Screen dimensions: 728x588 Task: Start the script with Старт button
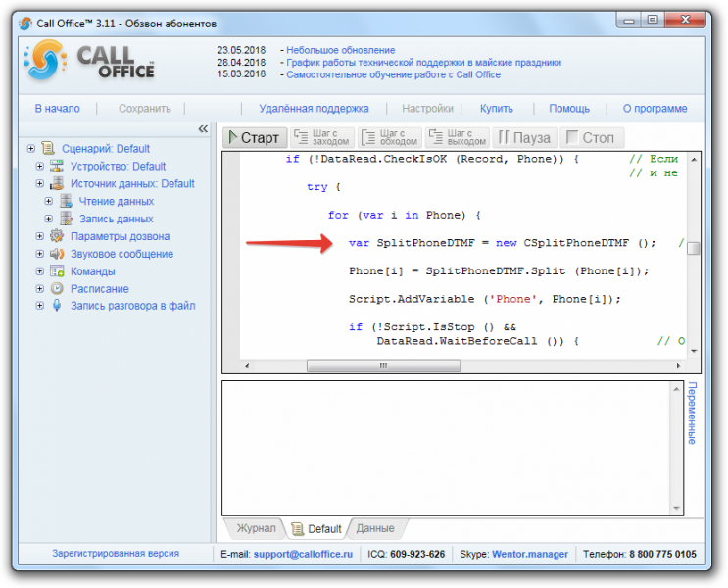click(255, 137)
